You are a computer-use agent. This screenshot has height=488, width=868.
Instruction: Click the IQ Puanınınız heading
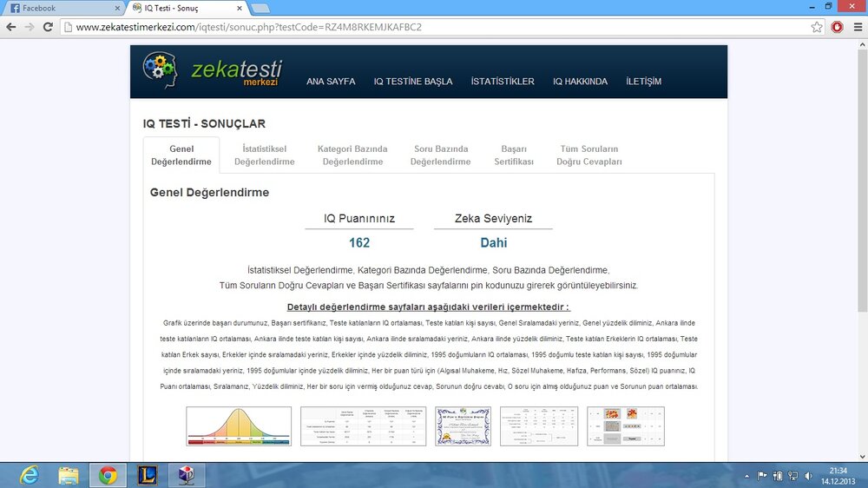[x=359, y=218]
